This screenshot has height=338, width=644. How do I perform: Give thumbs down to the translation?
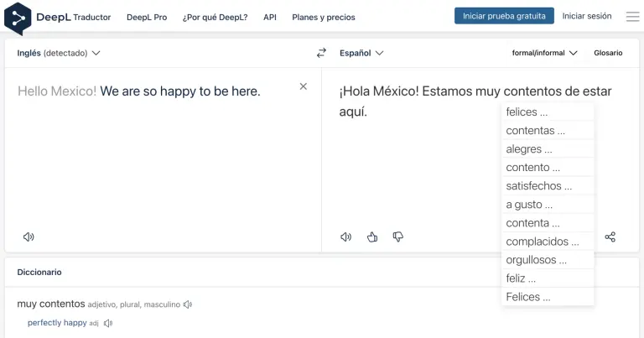[398, 237]
